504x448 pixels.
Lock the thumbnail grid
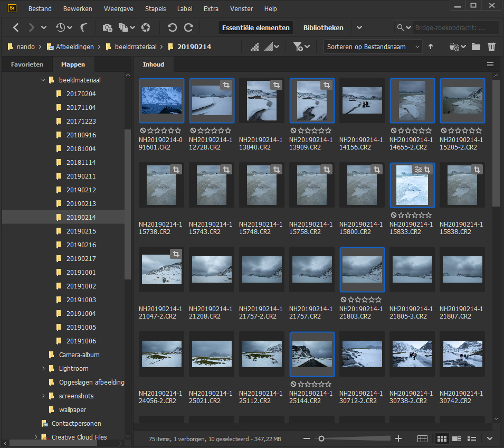[x=422, y=438]
